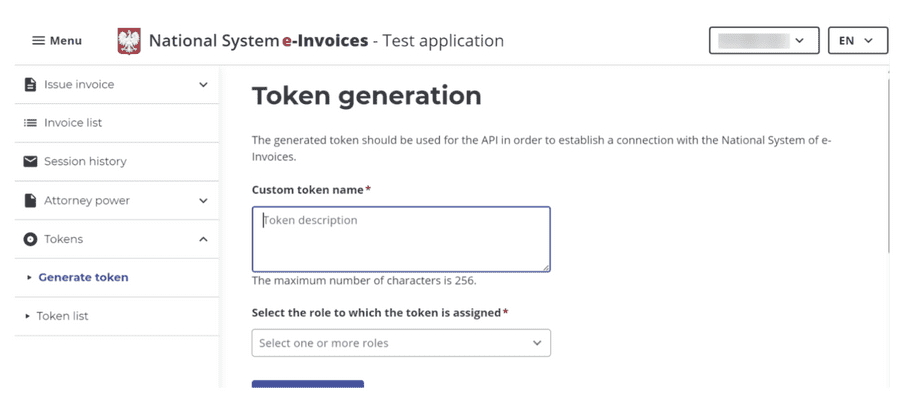Image resolution: width=910 pixels, height=416 pixels.
Task: Click the Attorney power file icon
Action: pos(30,201)
